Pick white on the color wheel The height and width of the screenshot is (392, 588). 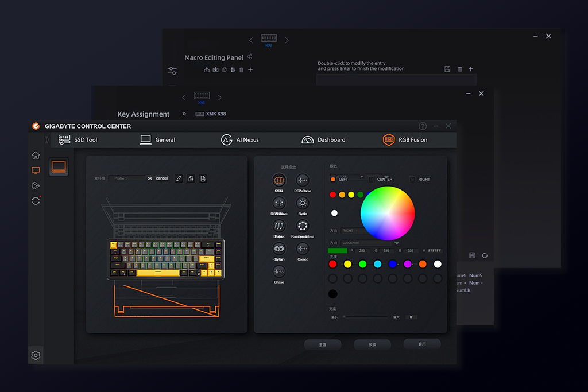point(388,212)
